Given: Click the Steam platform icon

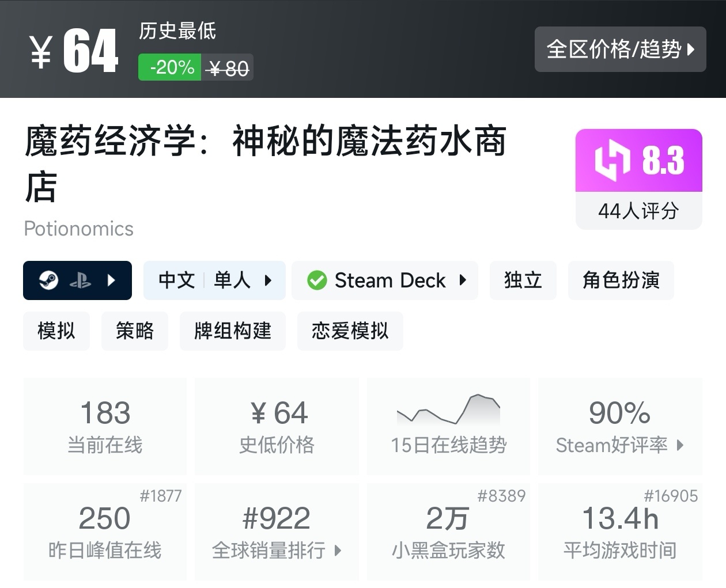Looking at the screenshot, I should [x=48, y=280].
